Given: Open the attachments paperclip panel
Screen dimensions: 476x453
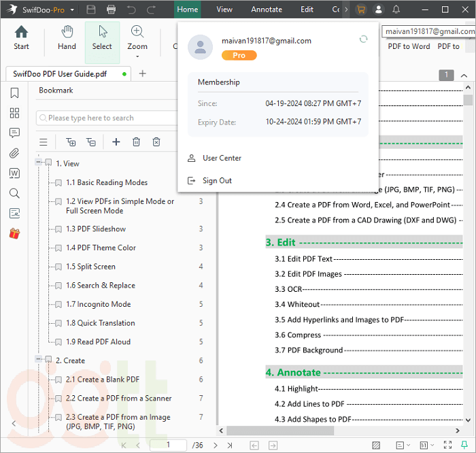Looking at the screenshot, I should [x=14, y=153].
